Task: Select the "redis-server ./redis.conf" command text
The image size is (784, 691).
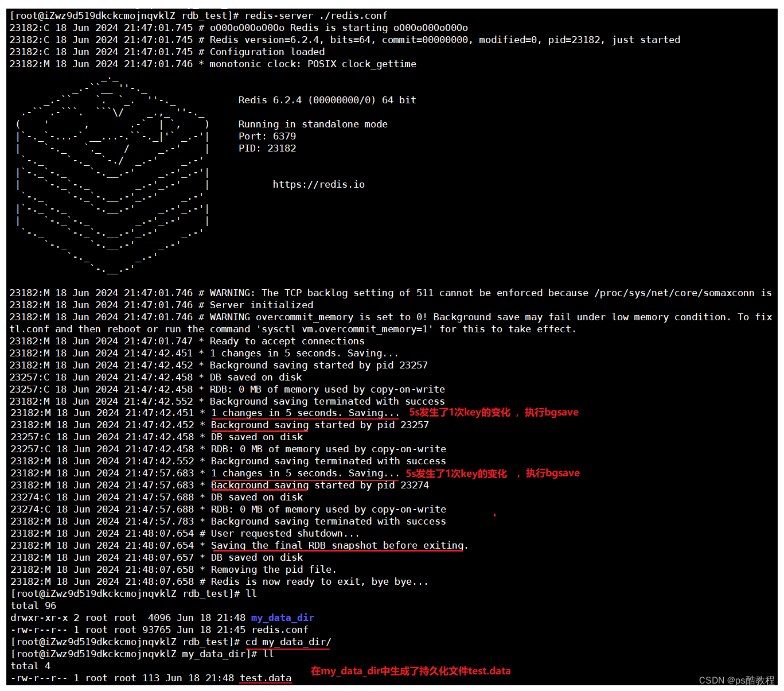Action: [316, 15]
